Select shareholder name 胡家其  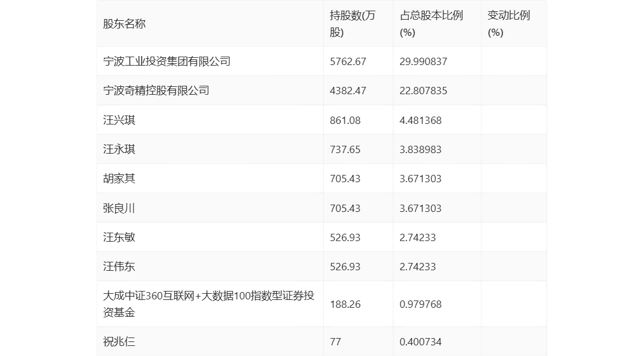click(x=119, y=179)
